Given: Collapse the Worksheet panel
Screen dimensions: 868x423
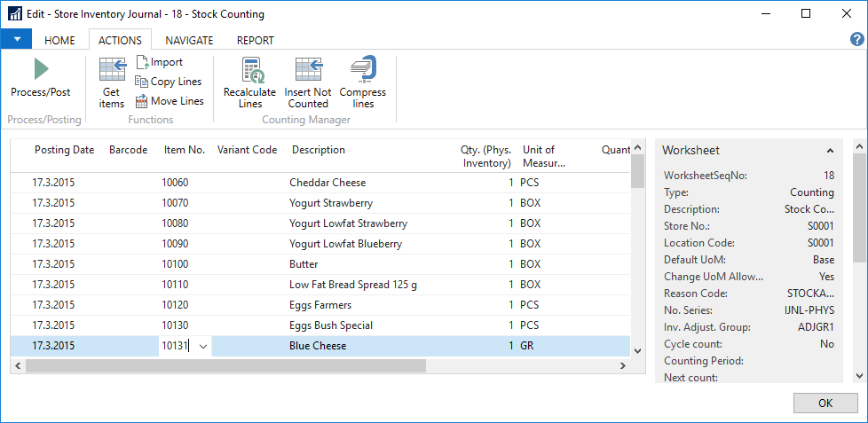Looking at the screenshot, I should coord(830,151).
